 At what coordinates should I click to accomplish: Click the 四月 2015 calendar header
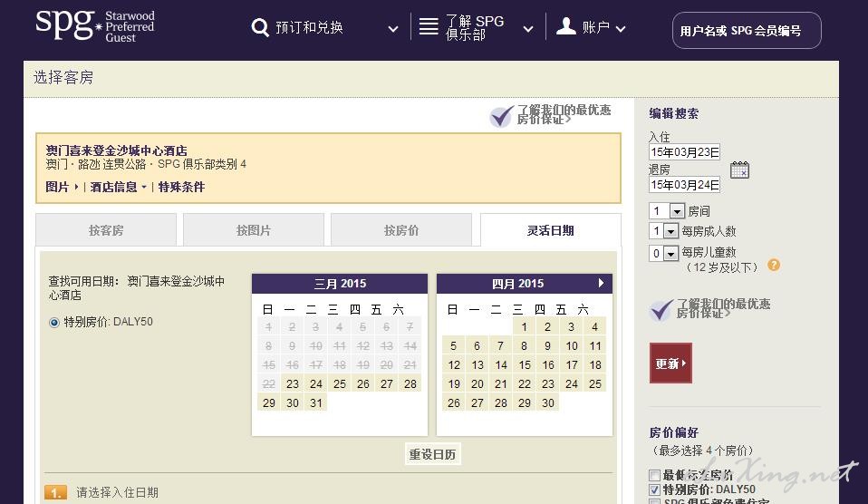coord(525,284)
